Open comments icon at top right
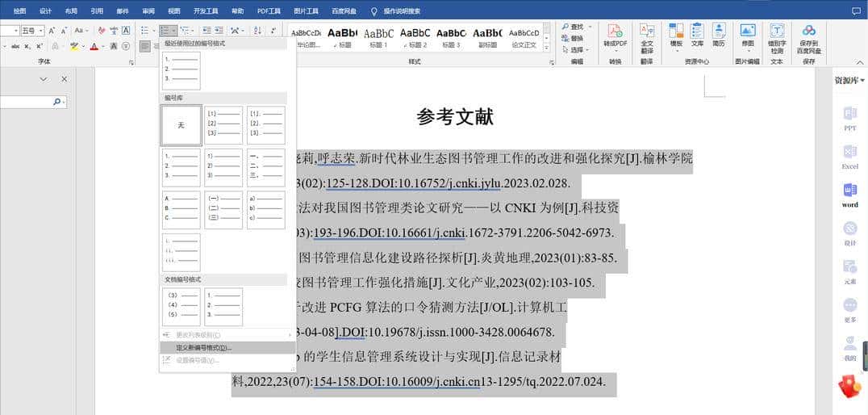Image resolution: width=868 pixels, height=415 pixels. click(x=856, y=10)
